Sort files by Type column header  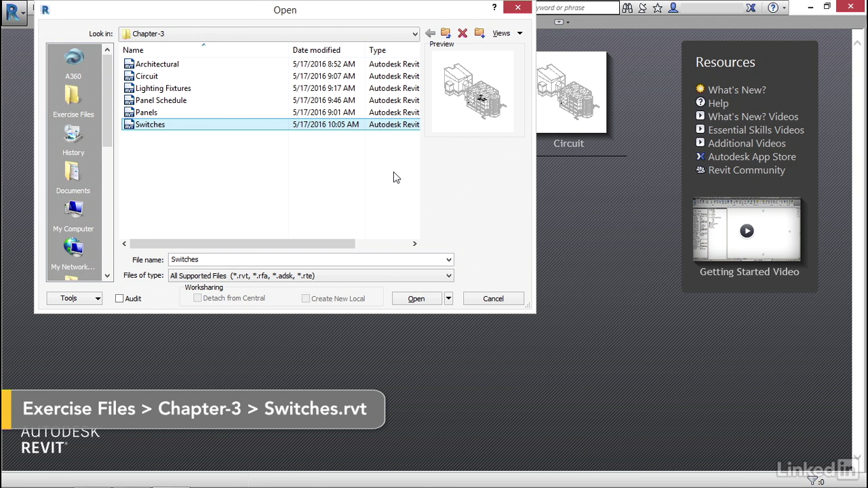tap(393, 50)
